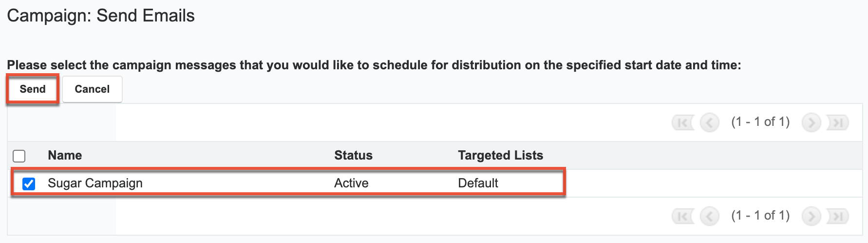Screen dimensions: 868x243
Task: Click the Default targeted list cell
Action: (x=478, y=183)
